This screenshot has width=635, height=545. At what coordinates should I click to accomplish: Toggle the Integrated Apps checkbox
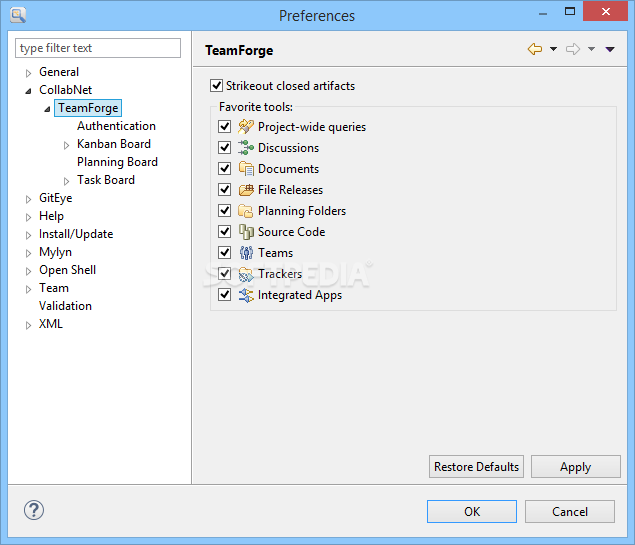[224, 295]
